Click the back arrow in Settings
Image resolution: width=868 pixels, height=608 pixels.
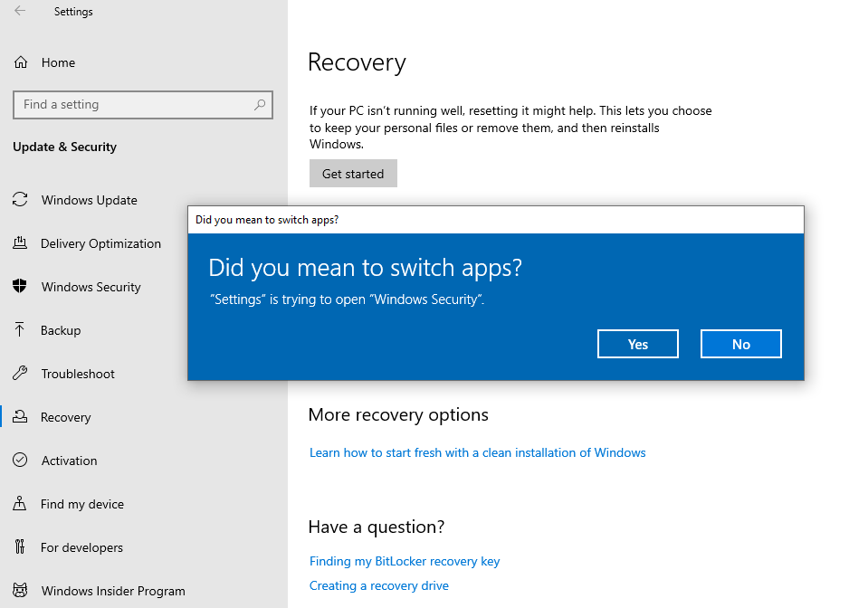(x=20, y=11)
